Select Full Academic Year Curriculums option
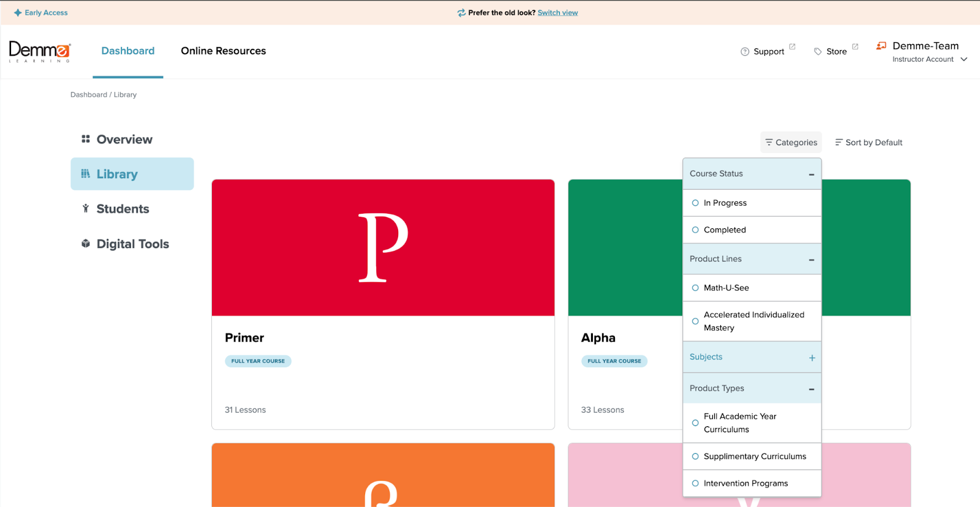This screenshot has height=507, width=980. [752, 423]
